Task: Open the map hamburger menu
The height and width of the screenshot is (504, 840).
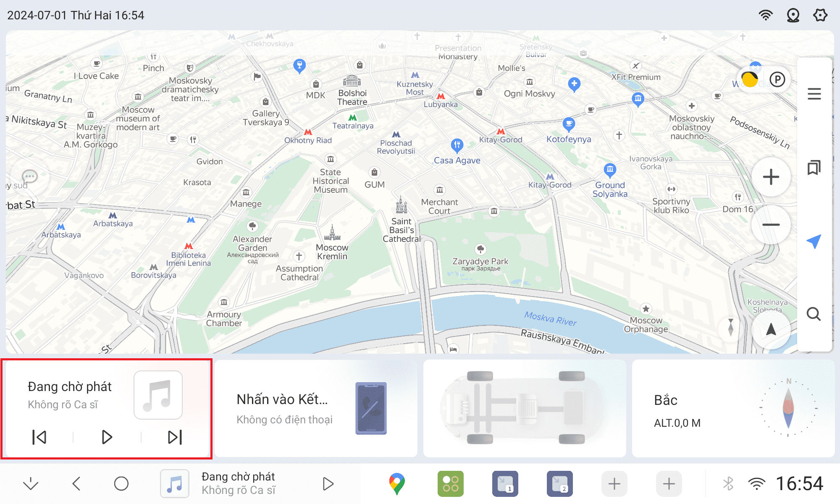Action: click(x=814, y=94)
